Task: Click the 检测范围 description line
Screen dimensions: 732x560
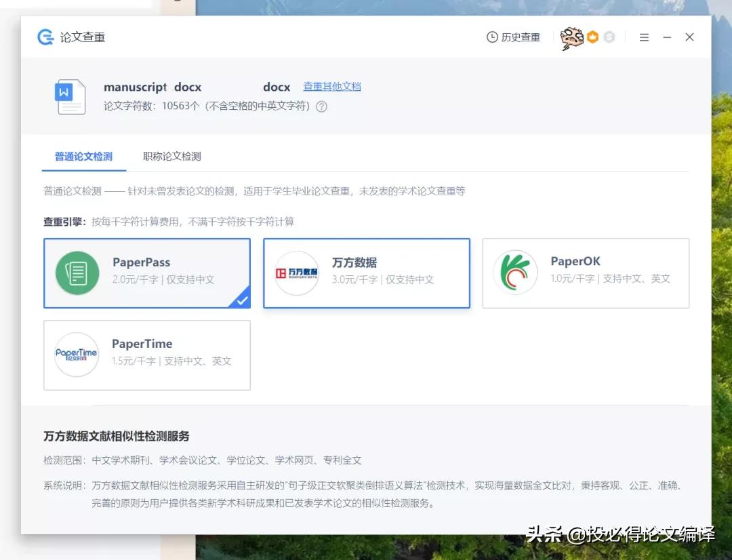Action: pos(203,460)
